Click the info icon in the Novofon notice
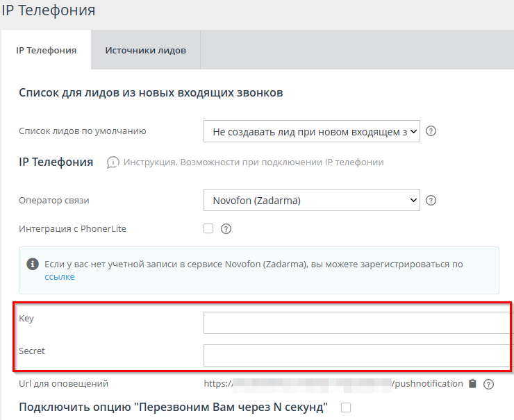This screenshot has height=420, width=514. (32, 264)
